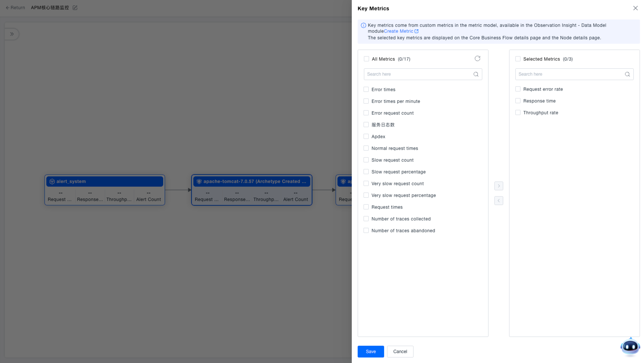This screenshot has width=644, height=363.
Task: Click the info icon in the notice banner
Action: point(363,26)
